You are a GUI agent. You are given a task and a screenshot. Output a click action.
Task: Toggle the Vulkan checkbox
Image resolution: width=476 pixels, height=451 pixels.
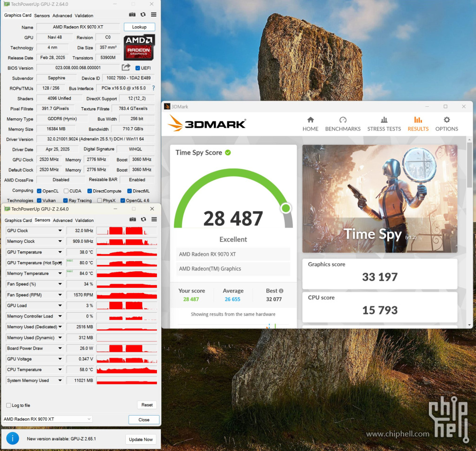[39, 200]
